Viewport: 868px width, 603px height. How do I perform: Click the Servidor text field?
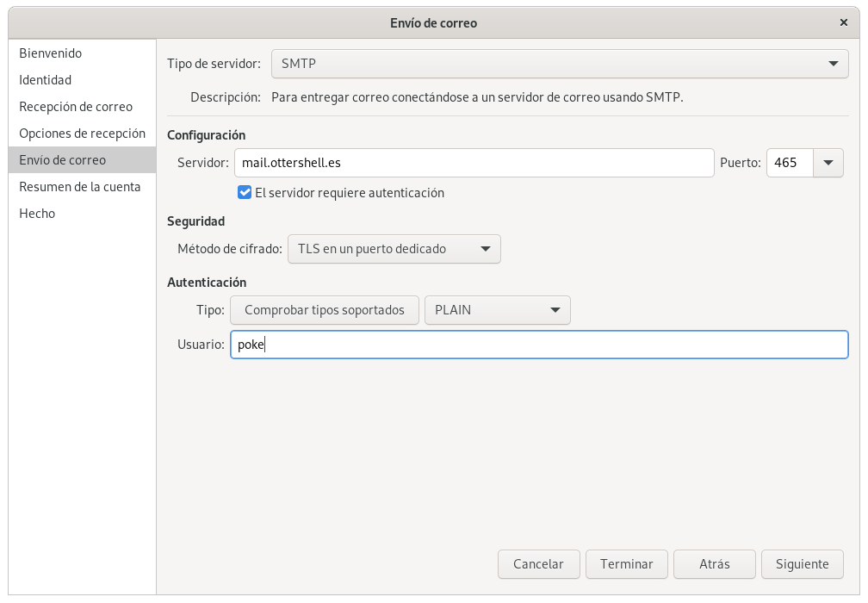click(x=474, y=163)
